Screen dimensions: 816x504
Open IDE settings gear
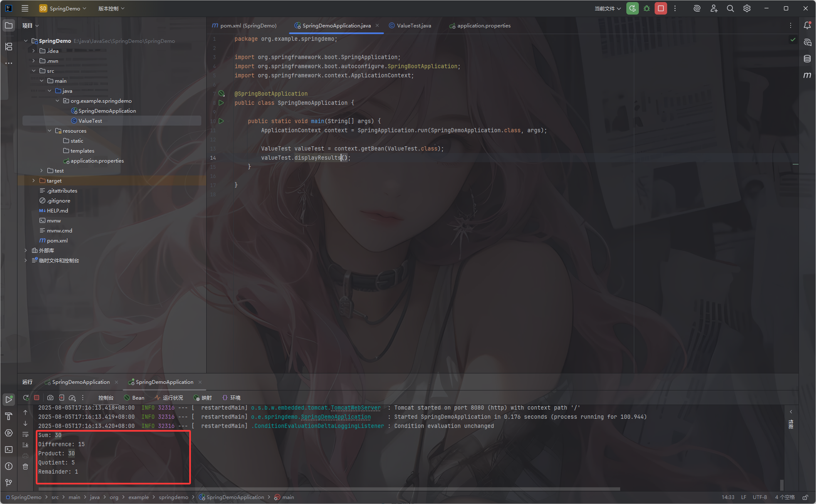click(747, 8)
